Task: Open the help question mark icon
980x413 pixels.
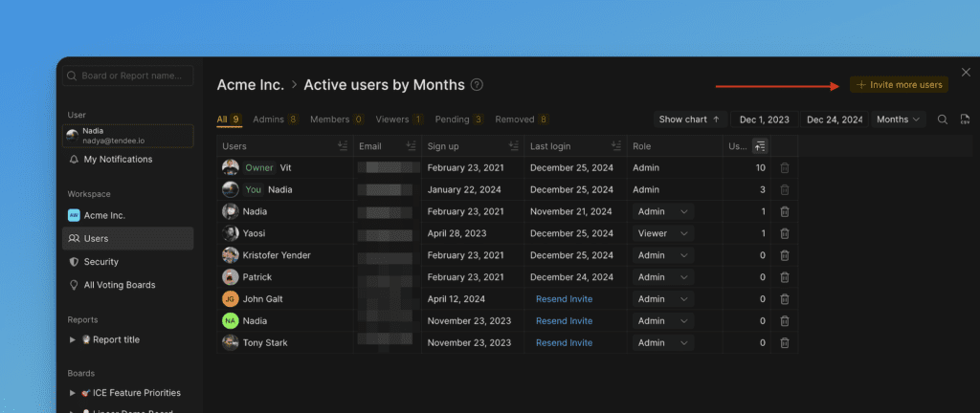Action: 477,85
